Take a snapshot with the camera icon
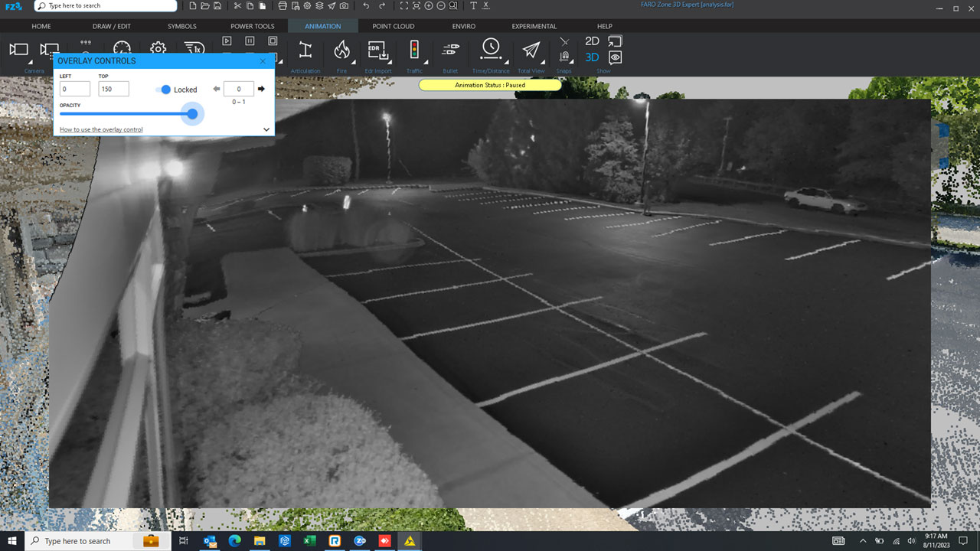Image resolution: width=980 pixels, height=551 pixels. tap(345, 6)
